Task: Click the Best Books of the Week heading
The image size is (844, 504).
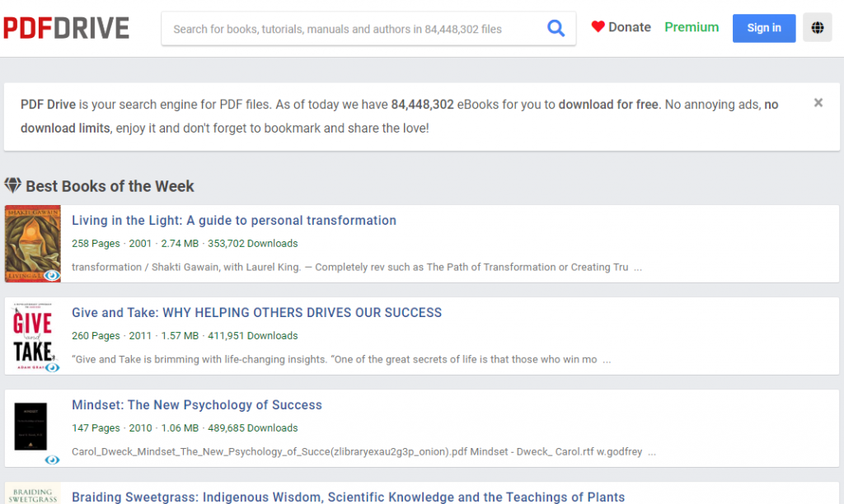Action: [110, 186]
